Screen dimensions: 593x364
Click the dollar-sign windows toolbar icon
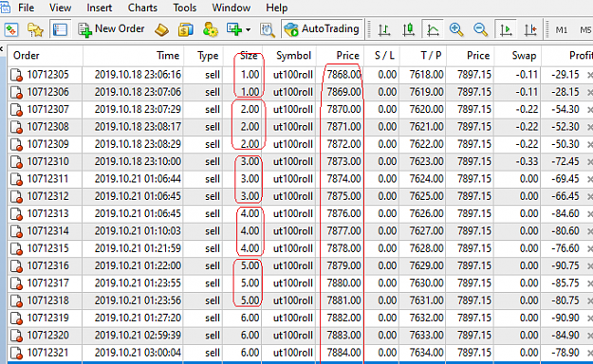[185, 29]
